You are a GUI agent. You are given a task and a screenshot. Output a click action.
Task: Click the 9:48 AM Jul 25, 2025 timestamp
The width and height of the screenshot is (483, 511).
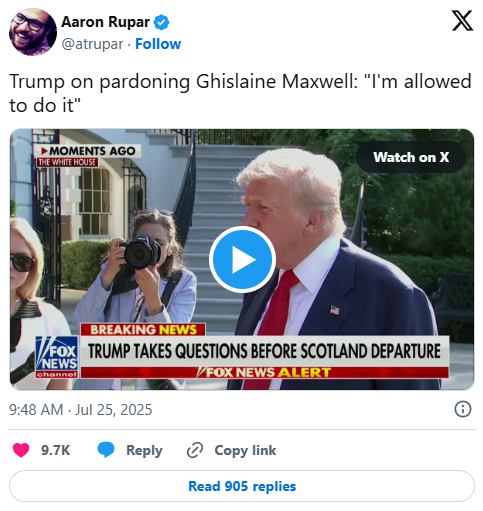pyautogui.click(x=81, y=410)
